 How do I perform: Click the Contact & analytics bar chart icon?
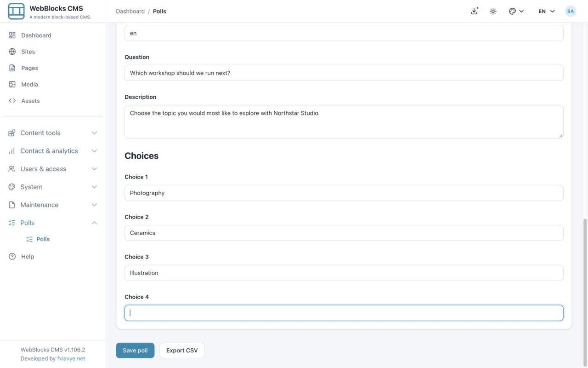tap(12, 151)
